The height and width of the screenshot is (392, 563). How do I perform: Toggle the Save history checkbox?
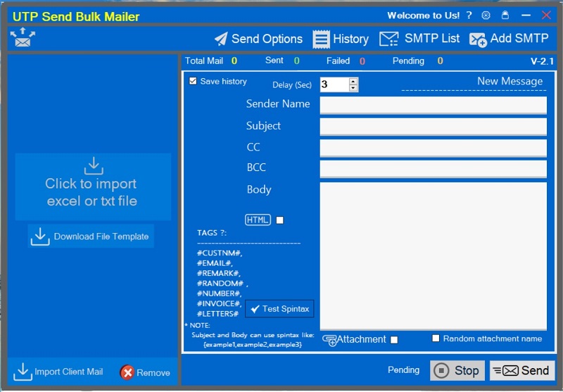tap(193, 81)
